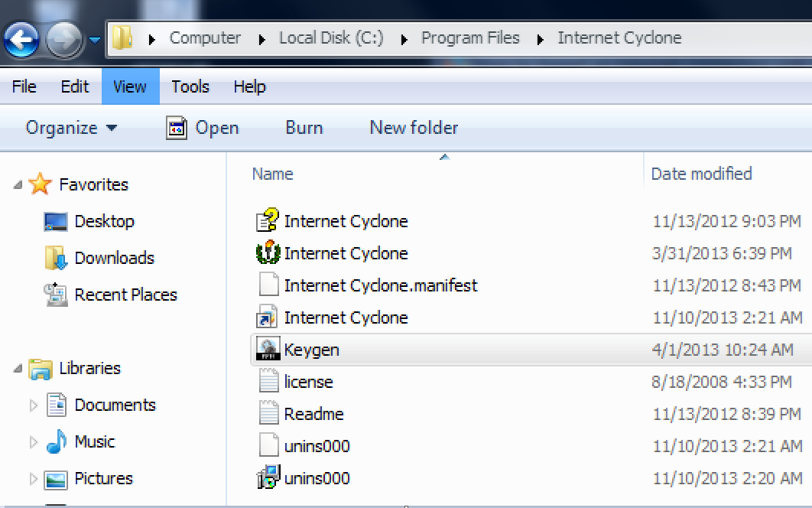Image resolution: width=812 pixels, height=508 pixels.
Task: Expand the Music library triangle
Action: [x=34, y=441]
